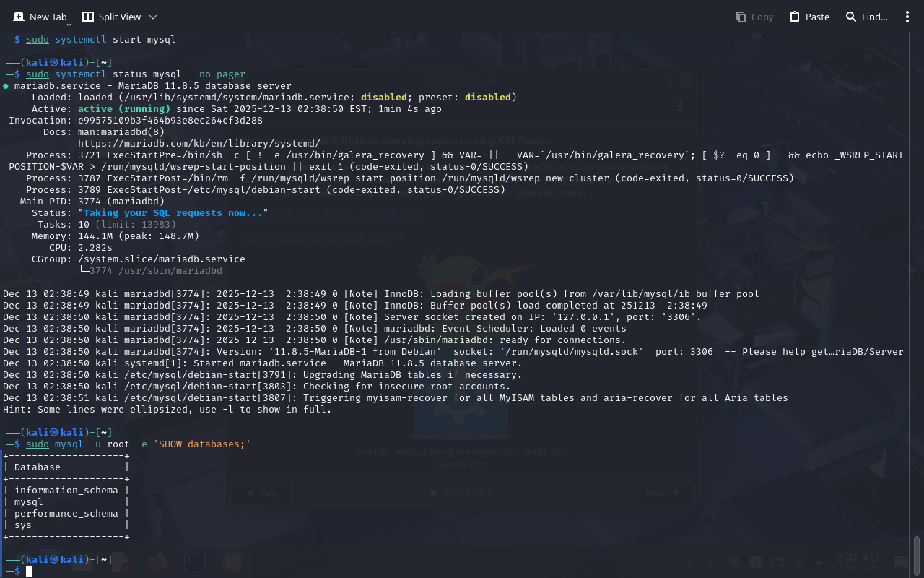This screenshot has width=924, height=578.
Task: Click the terminal scrollbar handle
Action: (x=917, y=555)
